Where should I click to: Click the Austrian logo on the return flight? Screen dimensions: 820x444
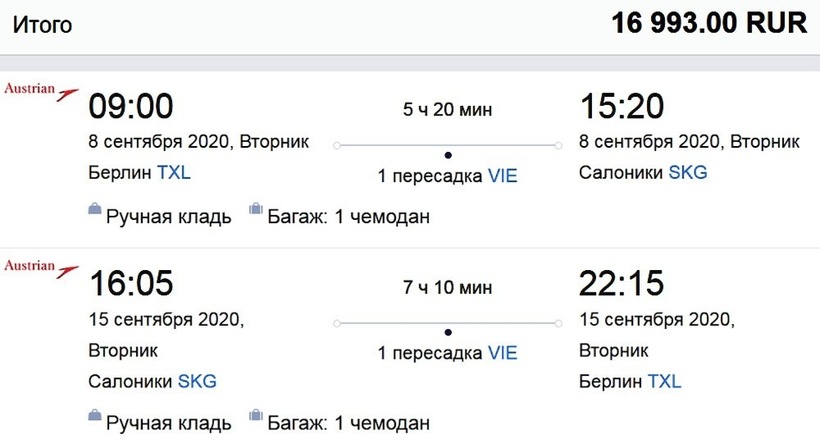pyautogui.click(x=41, y=268)
